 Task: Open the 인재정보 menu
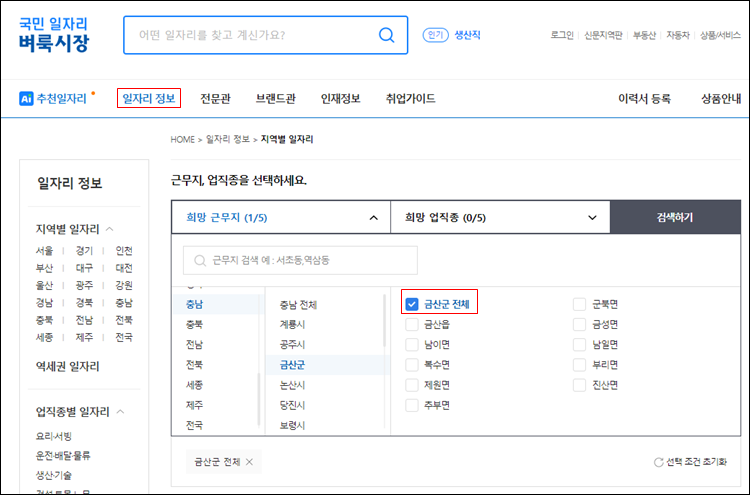tap(341, 99)
